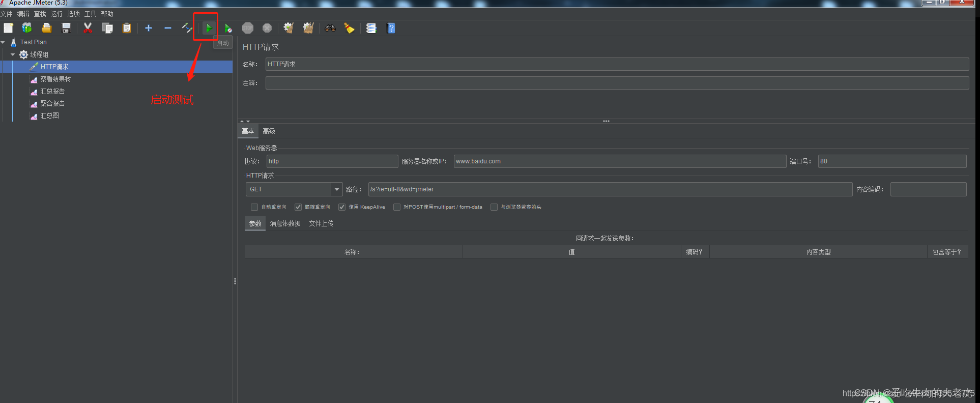Click the 路径 path field
The width and height of the screenshot is (980, 403).
tap(610, 189)
